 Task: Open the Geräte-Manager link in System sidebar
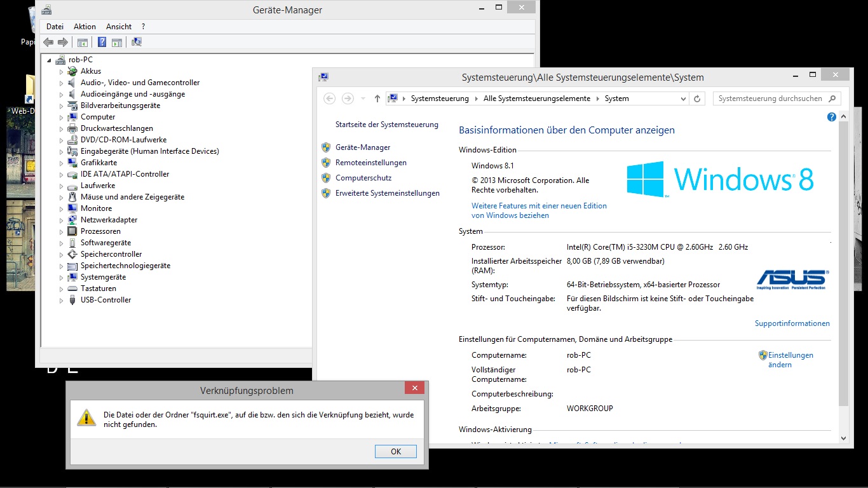click(x=363, y=147)
